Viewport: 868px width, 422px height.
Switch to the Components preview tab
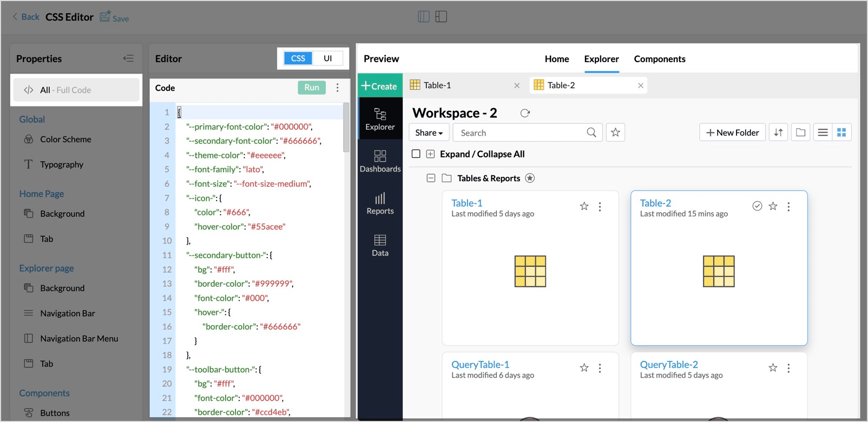tap(659, 59)
